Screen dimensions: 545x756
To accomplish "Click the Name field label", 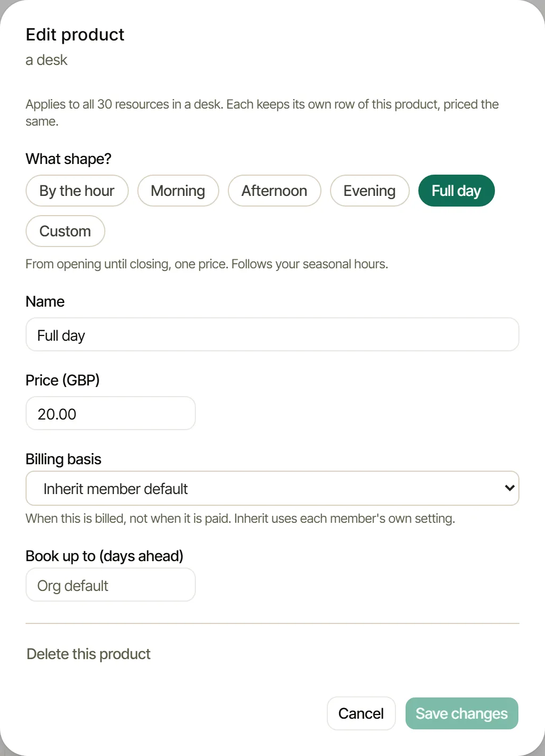I will click(x=45, y=301).
